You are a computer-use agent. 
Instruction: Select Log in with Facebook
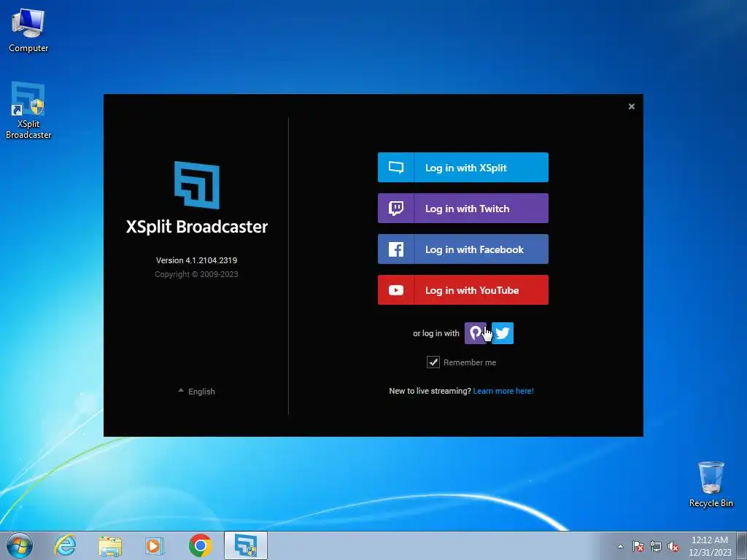462,249
